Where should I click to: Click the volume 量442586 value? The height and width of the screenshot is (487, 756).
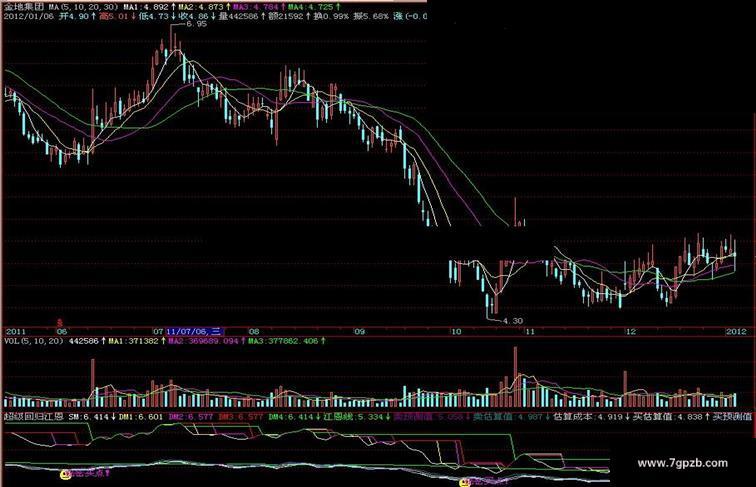238,16
